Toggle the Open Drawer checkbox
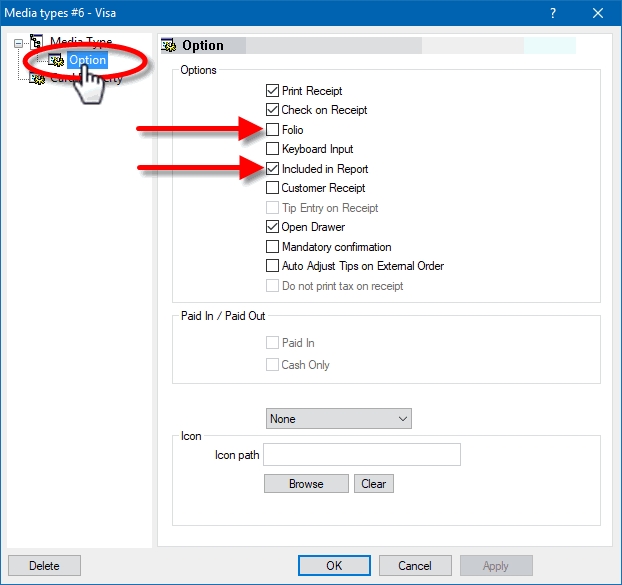The height and width of the screenshot is (585, 622). pyautogui.click(x=273, y=227)
